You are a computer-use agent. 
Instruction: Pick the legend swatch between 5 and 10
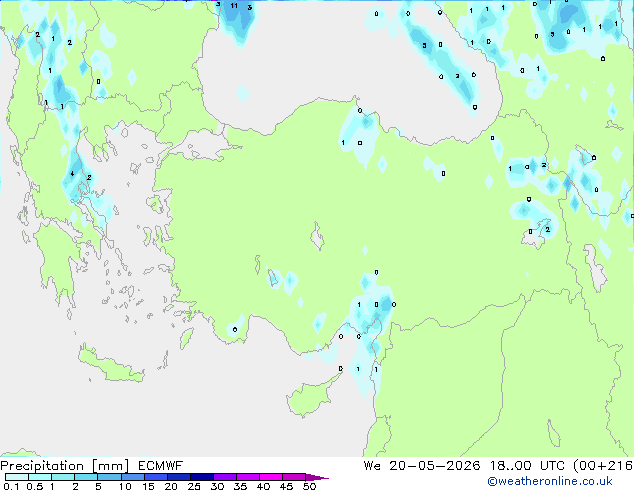tap(109, 477)
